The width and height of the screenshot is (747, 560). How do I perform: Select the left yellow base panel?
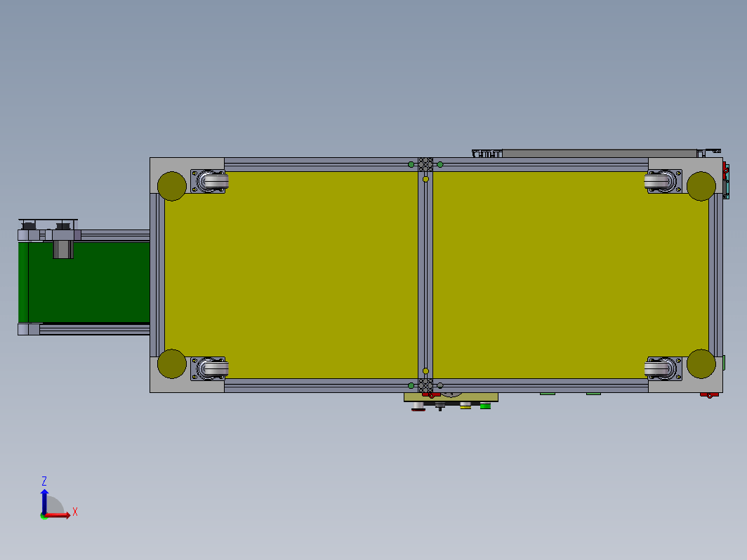[x=291, y=275]
